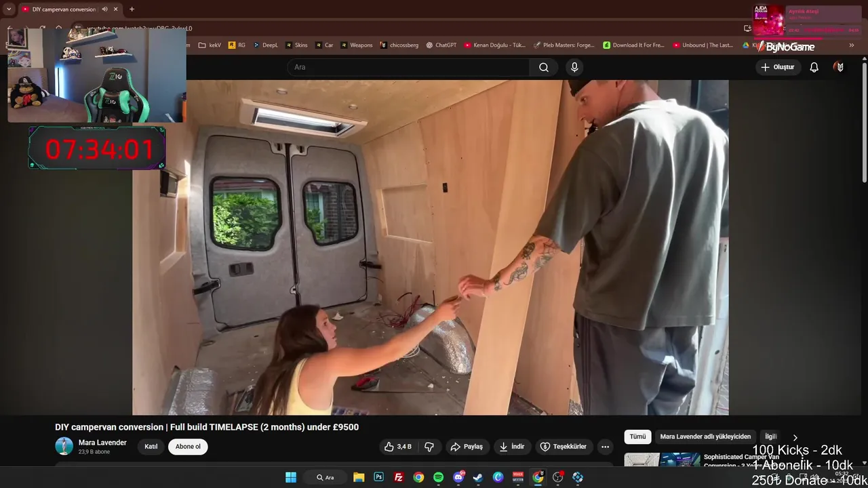Image resolution: width=868 pixels, height=488 pixels.
Task: Select the Tümü filter chip
Action: (x=638, y=436)
